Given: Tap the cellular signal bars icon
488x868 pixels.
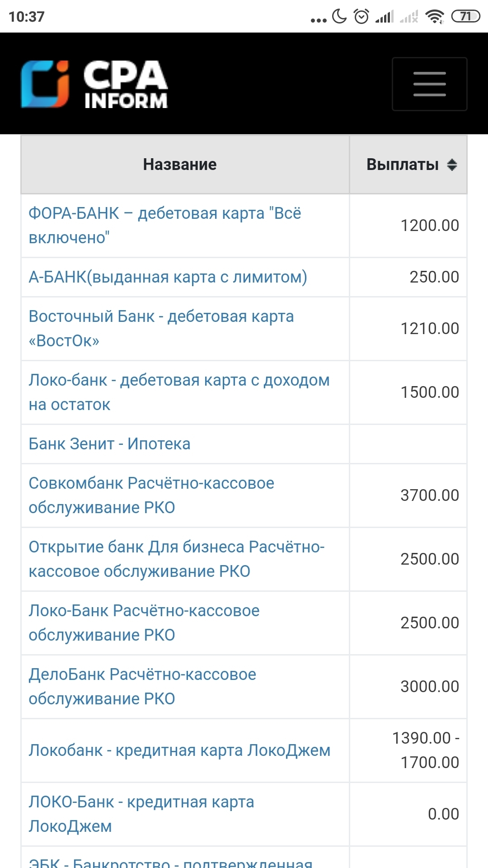Looking at the screenshot, I should [385, 17].
